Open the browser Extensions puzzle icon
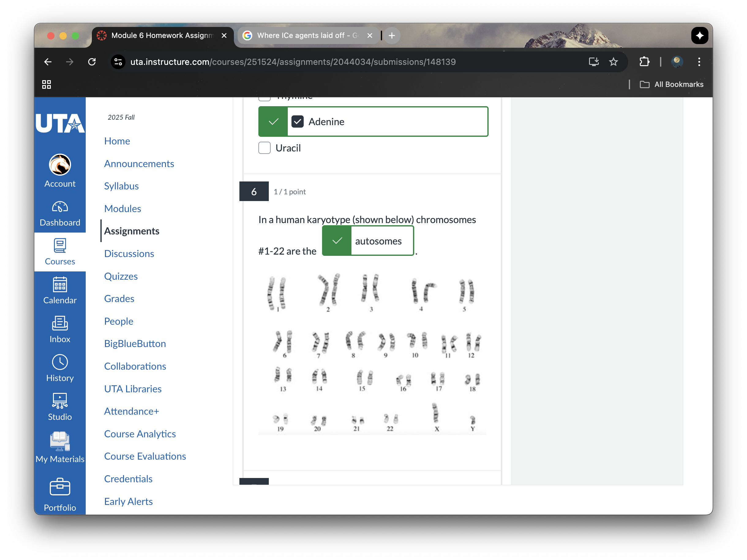Screen dimensions: 747x560 [x=644, y=62]
